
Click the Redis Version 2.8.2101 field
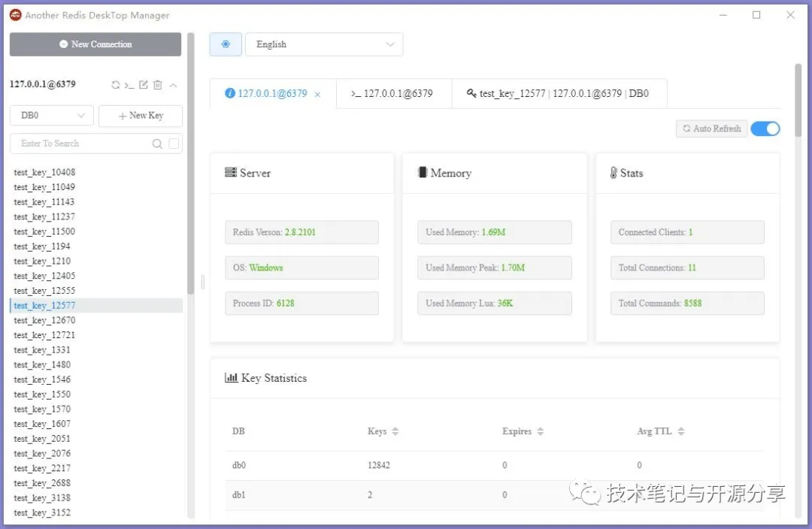[x=302, y=232]
